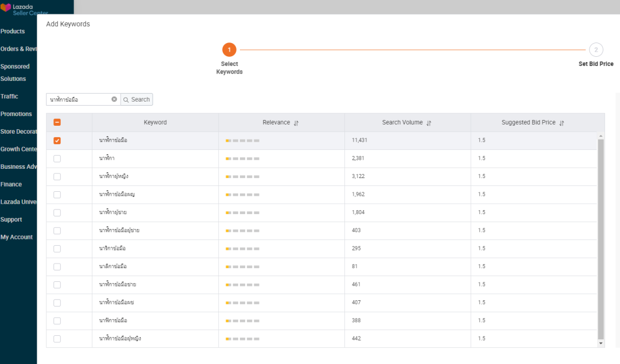Screen dimensions: 620x364
Task: Check the keyword row with search volume 1,804
Action: [57, 212]
